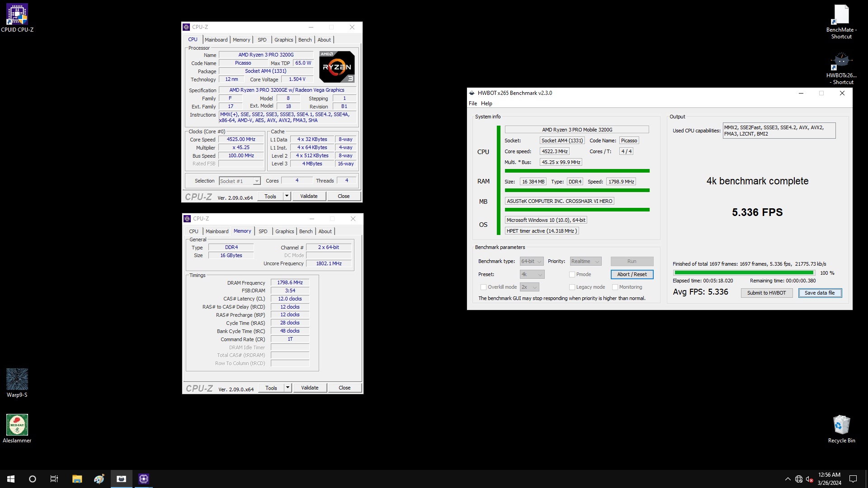The height and width of the screenshot is (488, 868).
Task: Click CPU-Z title icon in top window
Action: pyautogui.click(x=186, y=27)
